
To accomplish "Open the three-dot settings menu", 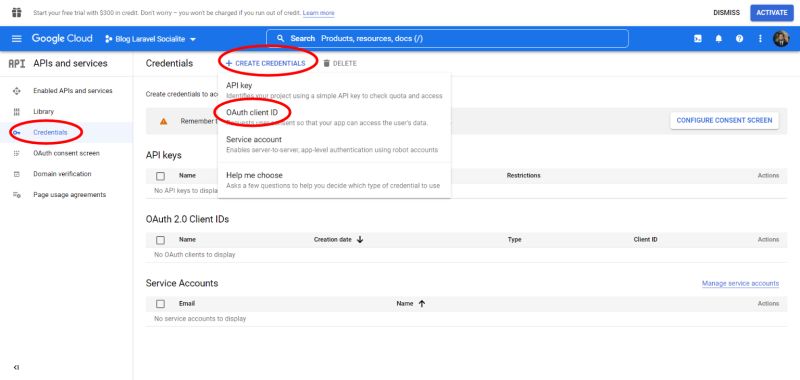I will point(760,39).
